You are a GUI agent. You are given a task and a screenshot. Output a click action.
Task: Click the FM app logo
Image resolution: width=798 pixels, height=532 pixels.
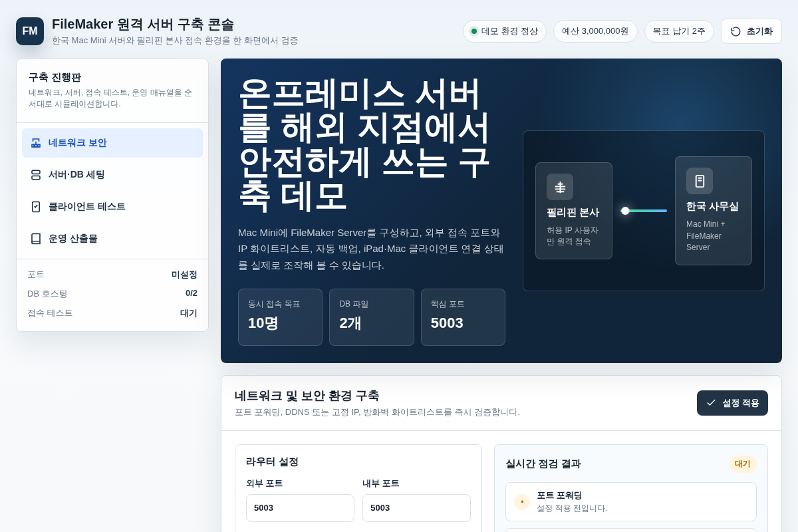click(30, 31)
